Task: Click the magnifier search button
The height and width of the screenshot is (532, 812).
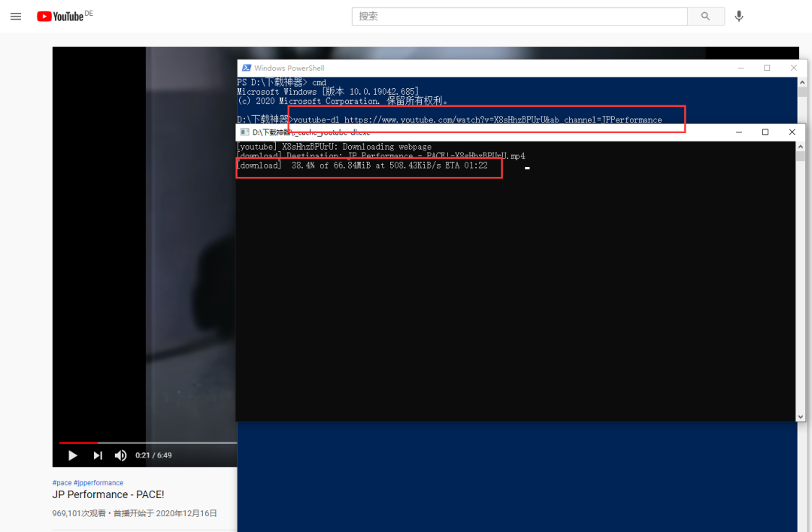Action: (x=705, y=16)
